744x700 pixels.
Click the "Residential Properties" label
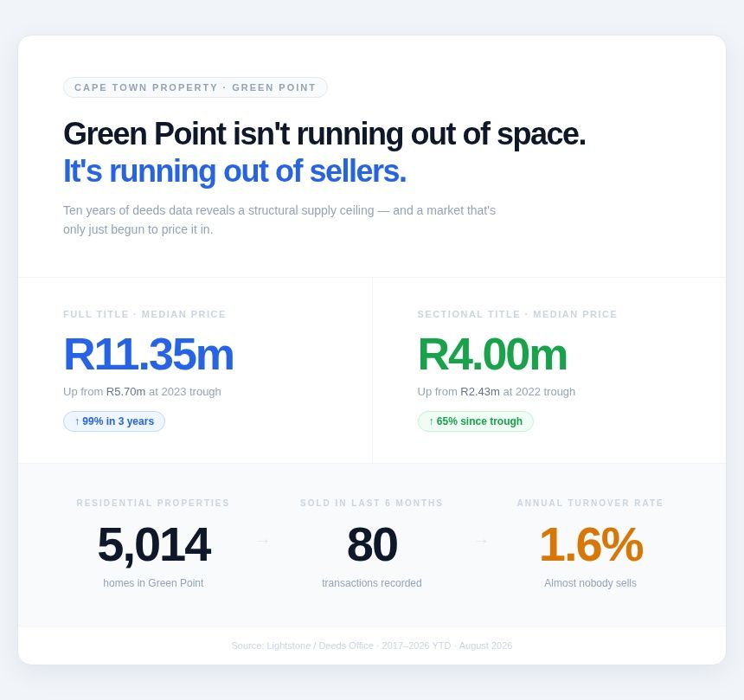pyautogui.click(x=153, y=503)
